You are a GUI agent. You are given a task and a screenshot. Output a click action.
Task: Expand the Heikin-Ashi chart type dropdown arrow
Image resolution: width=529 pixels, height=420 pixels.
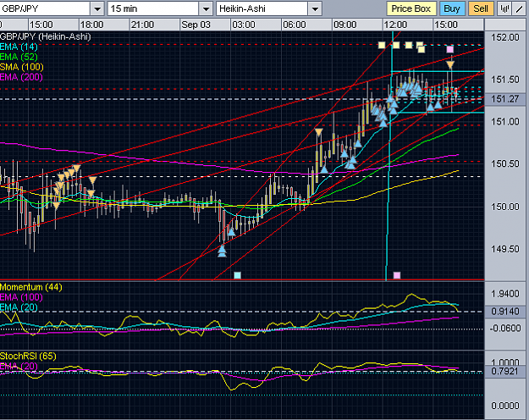(315, 8)
